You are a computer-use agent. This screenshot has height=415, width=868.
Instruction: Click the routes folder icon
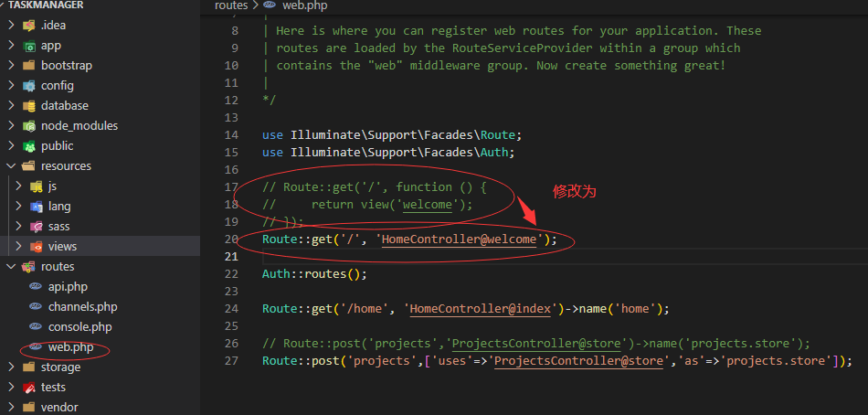tap(29, 267)
